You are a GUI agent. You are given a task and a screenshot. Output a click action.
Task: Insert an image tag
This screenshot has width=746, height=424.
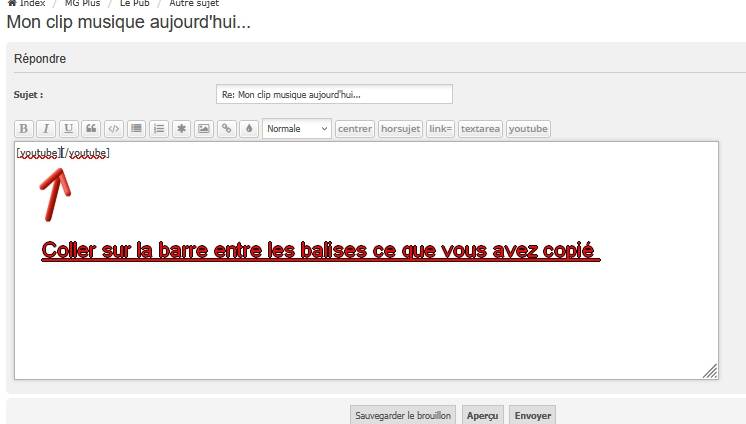pos(204,128)
